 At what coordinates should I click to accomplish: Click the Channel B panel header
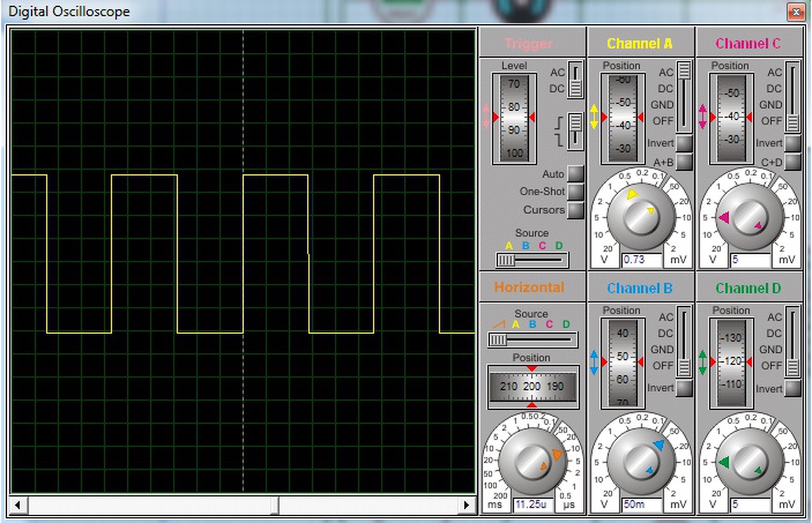pos(641,288)
